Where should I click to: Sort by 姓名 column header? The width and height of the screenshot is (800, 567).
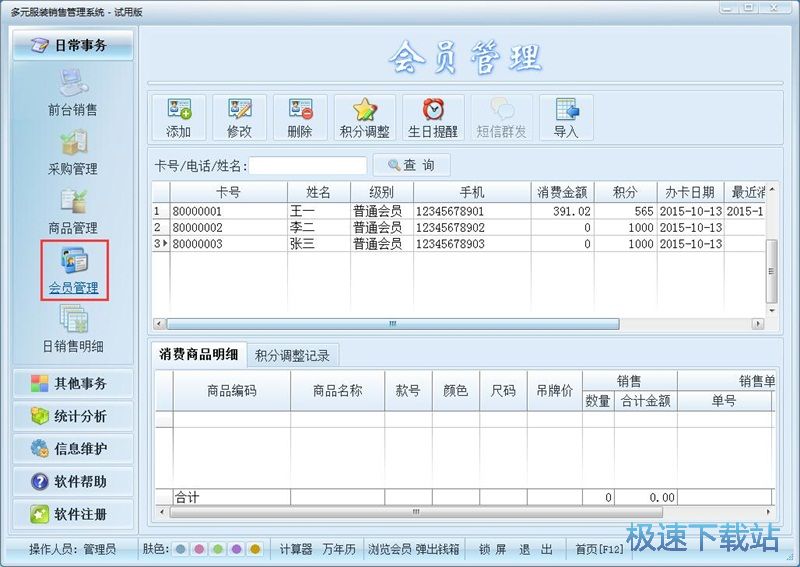[319, 192]
